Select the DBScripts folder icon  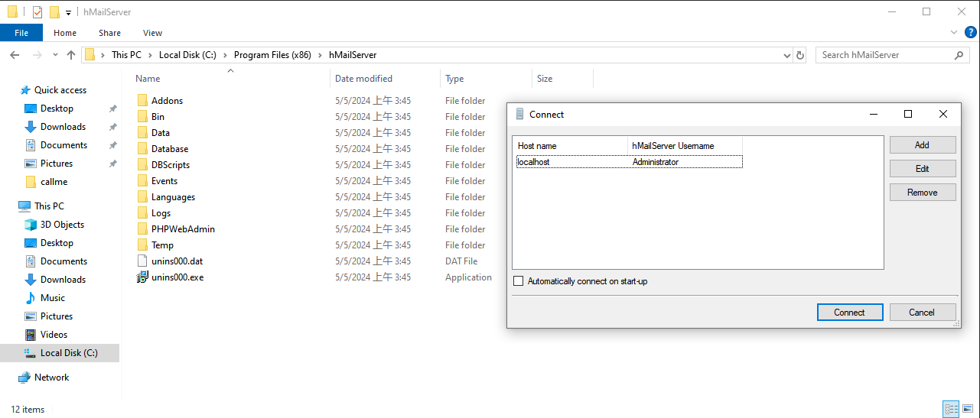[x=142, y=165]
